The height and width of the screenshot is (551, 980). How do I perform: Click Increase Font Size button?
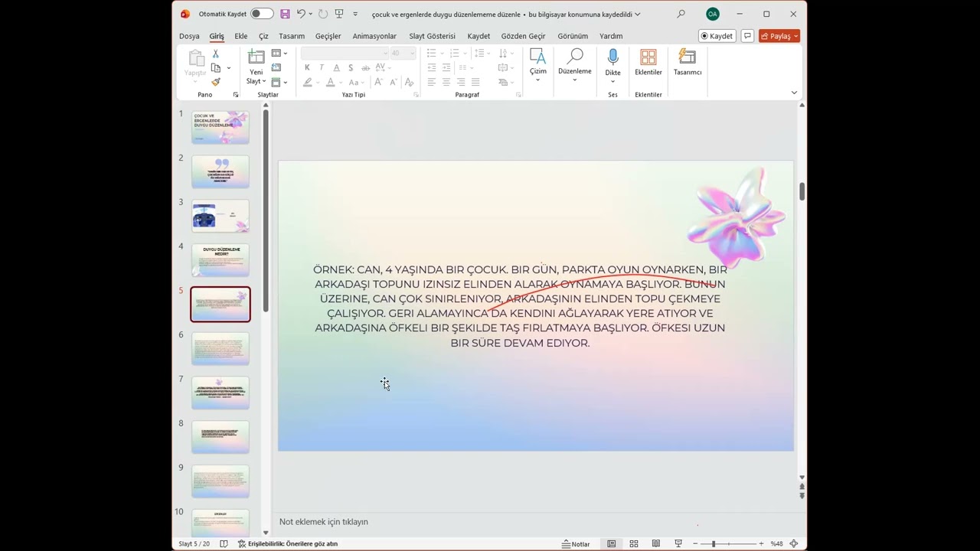coord(380,82)
